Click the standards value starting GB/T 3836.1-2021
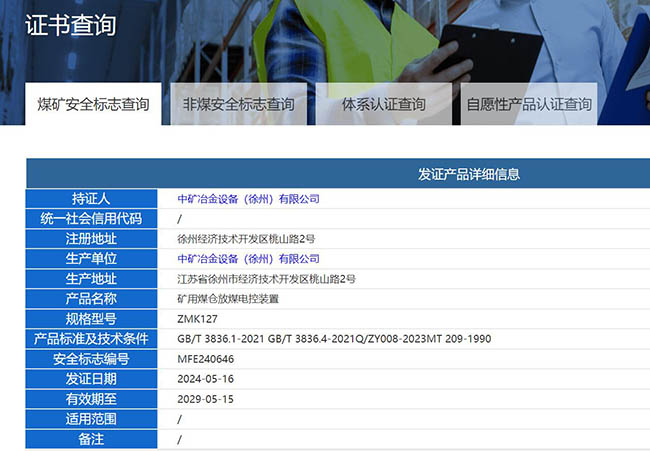Image resolution: width=650 pixels, height=451 pixels. (x=334, y=339)
